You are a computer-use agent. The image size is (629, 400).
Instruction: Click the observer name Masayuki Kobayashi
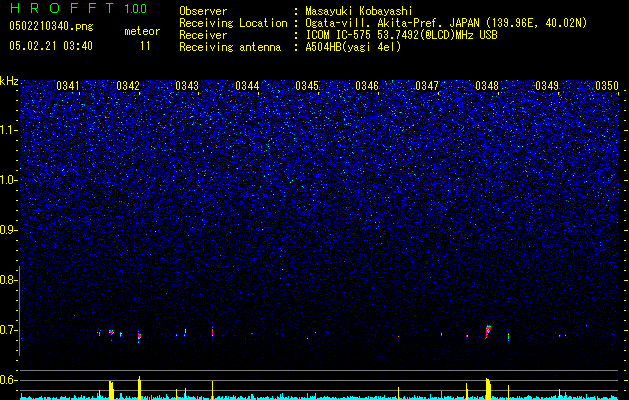pos(359,11)
